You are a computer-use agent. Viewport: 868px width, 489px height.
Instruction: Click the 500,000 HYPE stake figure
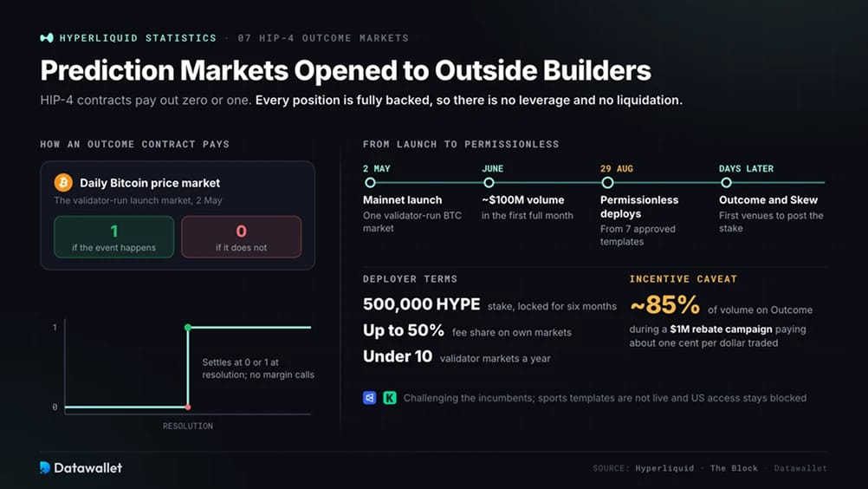tap(421, 304)
